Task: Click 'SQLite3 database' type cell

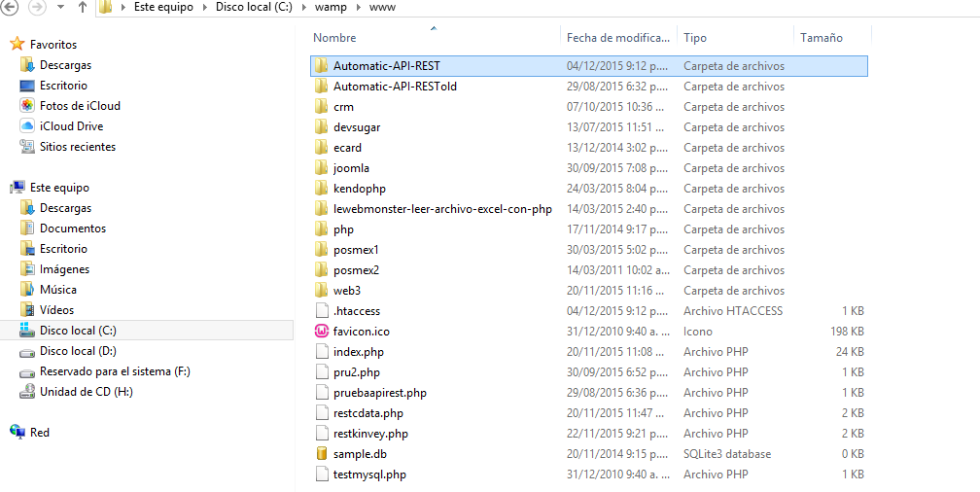Action: point(727,454)
